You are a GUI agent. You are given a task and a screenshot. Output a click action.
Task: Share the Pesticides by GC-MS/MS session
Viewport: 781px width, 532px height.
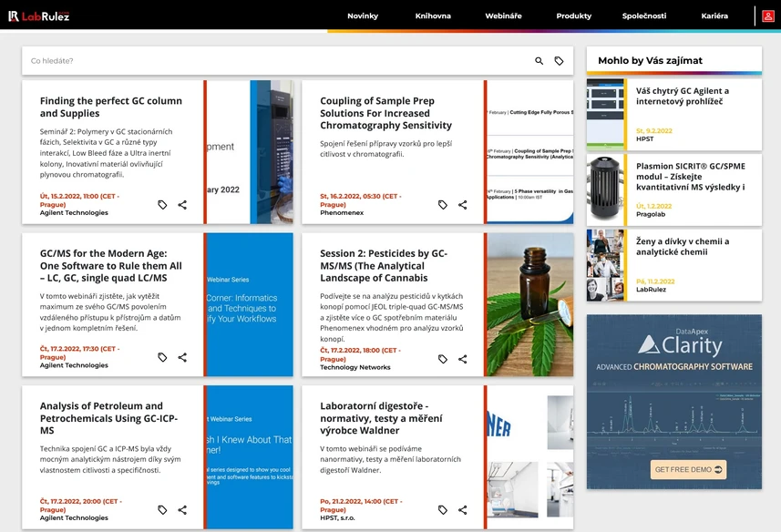tap(463, 359)
